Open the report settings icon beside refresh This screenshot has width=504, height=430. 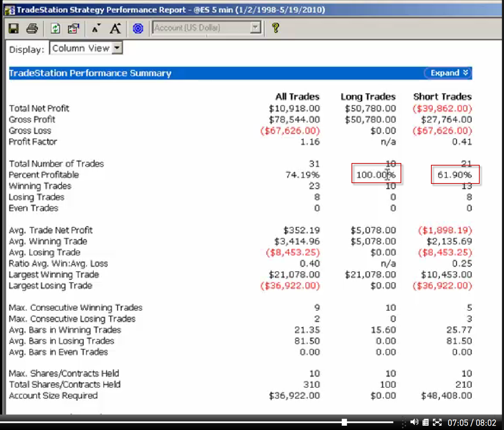(x=73, y=28)
